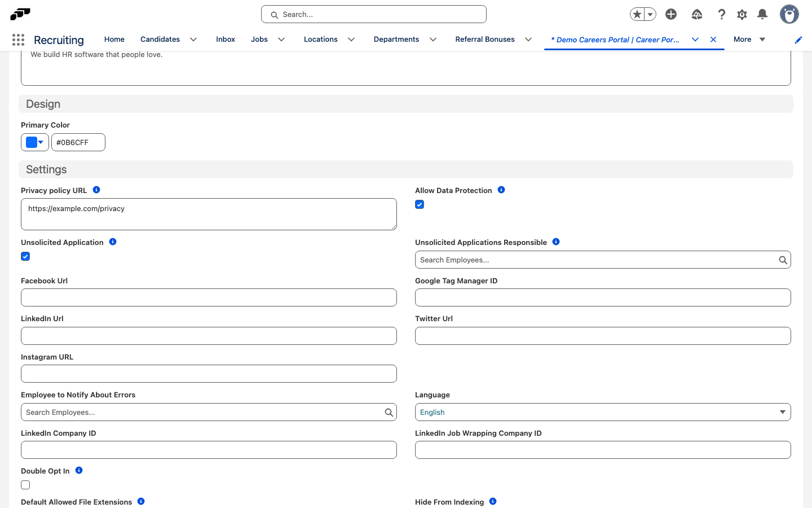812x508 pixels.
Task: Go to the Candidates tab
Action: pos(160,40)
